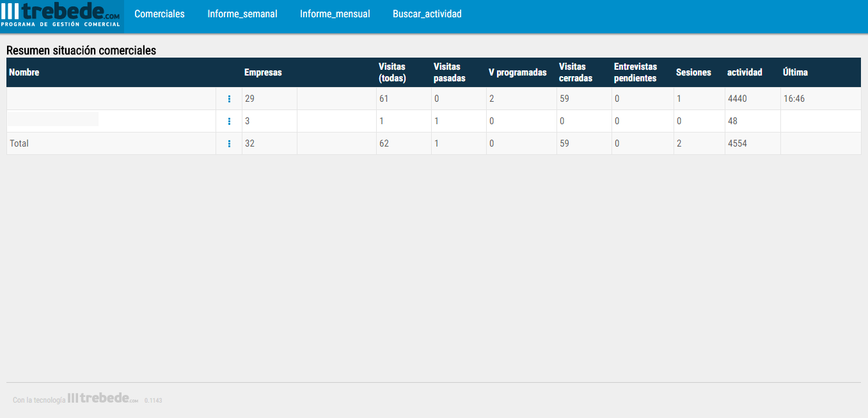Click the Resumen situación comerciales heading
The image size is (868, 418).
tap(81, 51)
